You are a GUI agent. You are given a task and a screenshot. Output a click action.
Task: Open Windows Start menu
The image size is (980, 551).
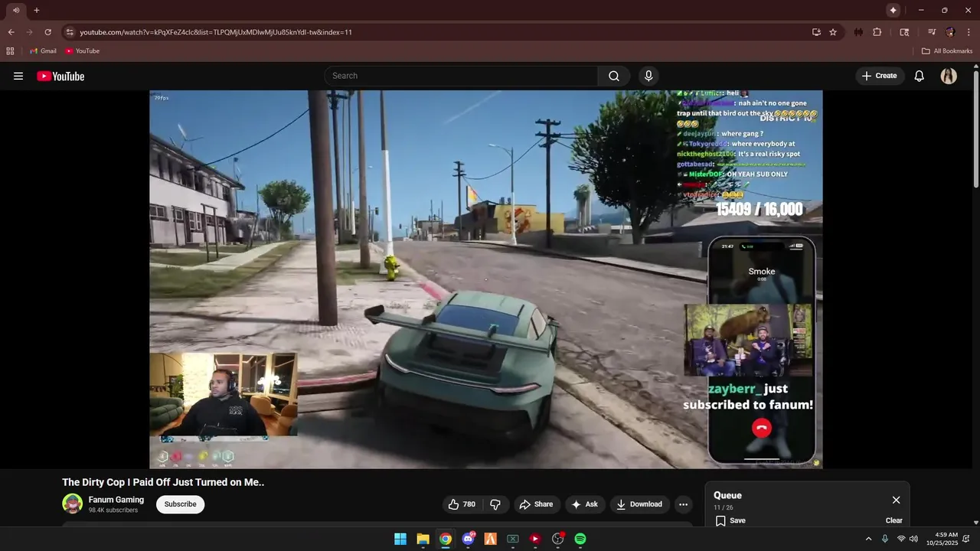click(x=400, y=539)
